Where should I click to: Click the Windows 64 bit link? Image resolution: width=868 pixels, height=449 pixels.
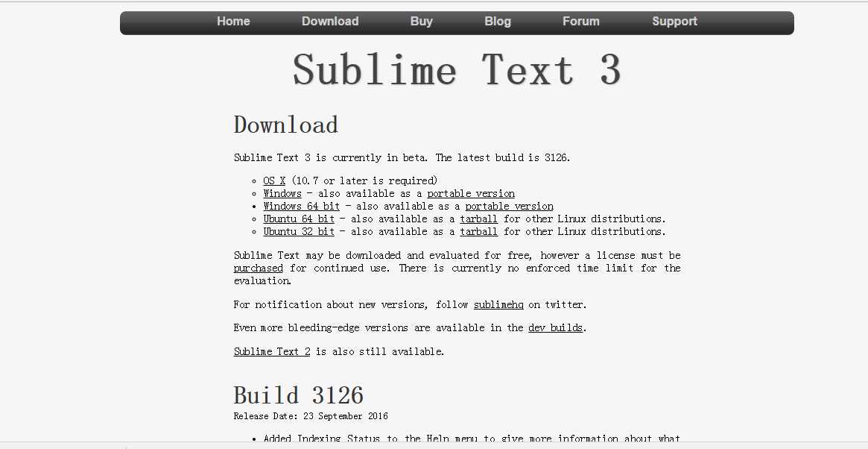301,206
